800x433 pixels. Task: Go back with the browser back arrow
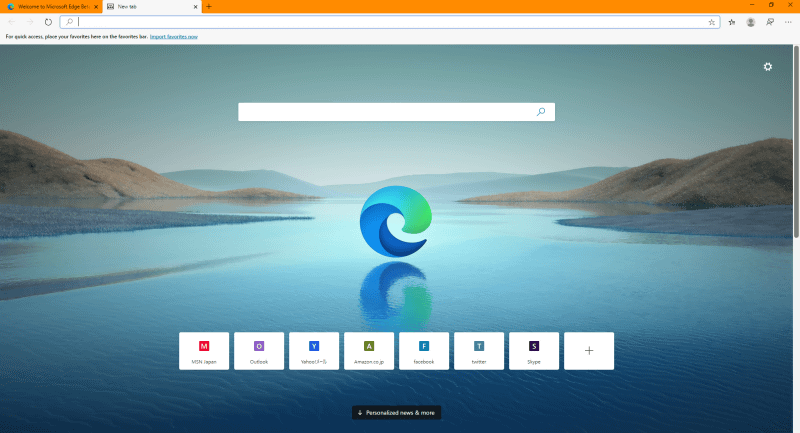11,22
